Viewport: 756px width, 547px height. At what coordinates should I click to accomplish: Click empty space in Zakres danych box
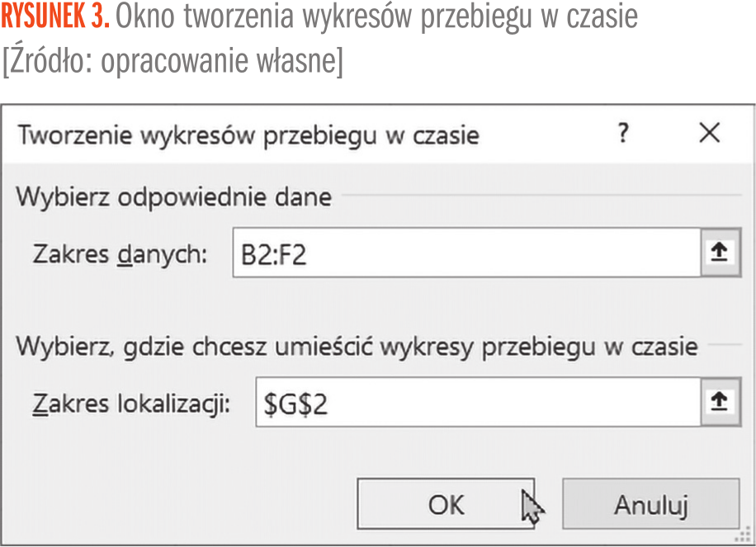pos(495,254)
